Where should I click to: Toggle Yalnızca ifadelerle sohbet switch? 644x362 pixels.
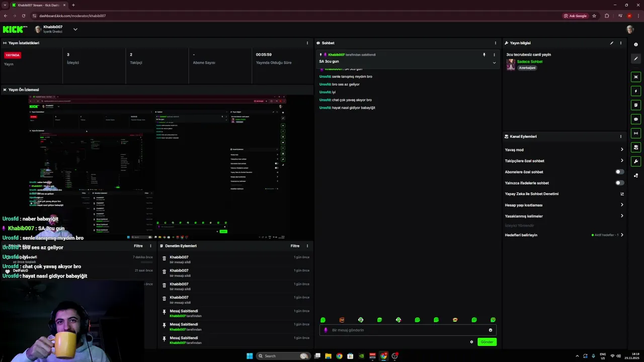[x=620, y=183]
